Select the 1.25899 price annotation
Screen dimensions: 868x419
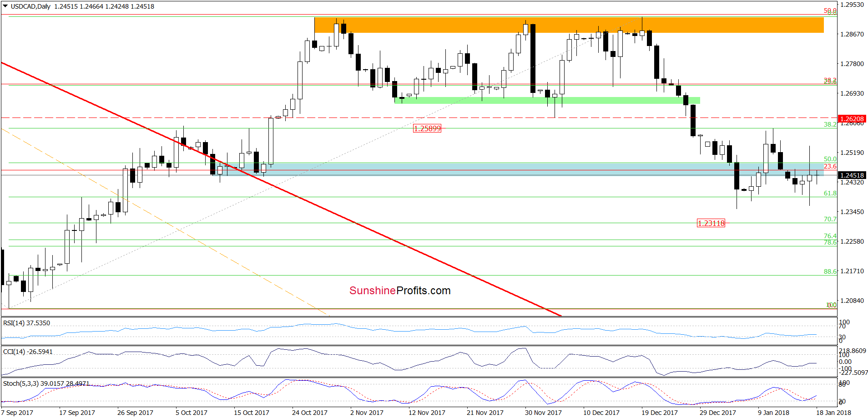click(427, 128)
